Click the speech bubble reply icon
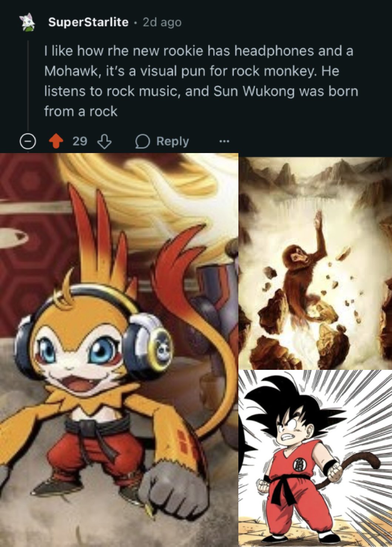This screenshot has width=392, height=547. click(143, 142)
